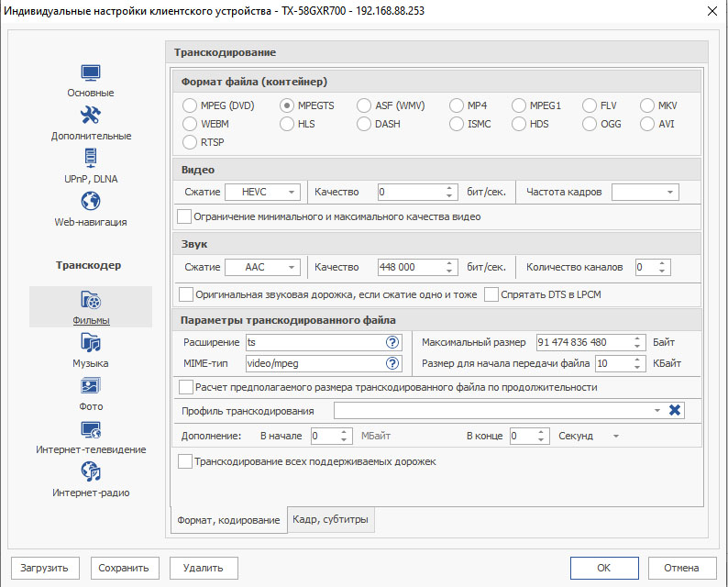This screenshot has width=728, height=587.
Task: Select the MKV container radio button
Action: [x=649, y=105]
